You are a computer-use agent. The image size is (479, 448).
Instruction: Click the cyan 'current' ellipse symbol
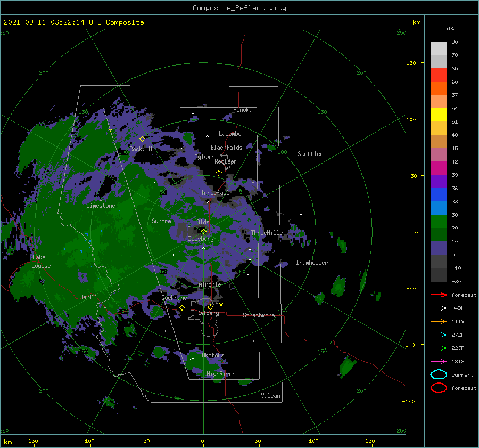439,374
